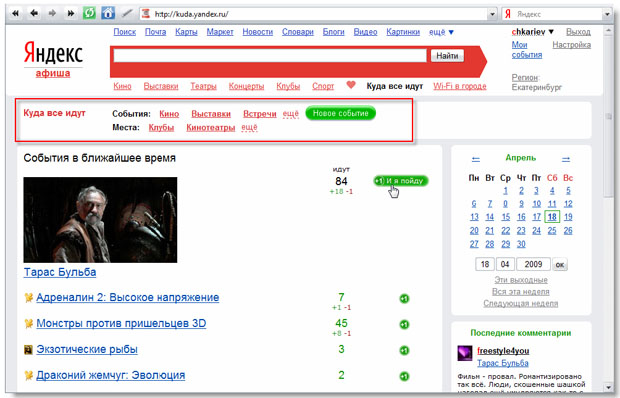Open Адреналин 2: Высокое напряжение link

127,297
